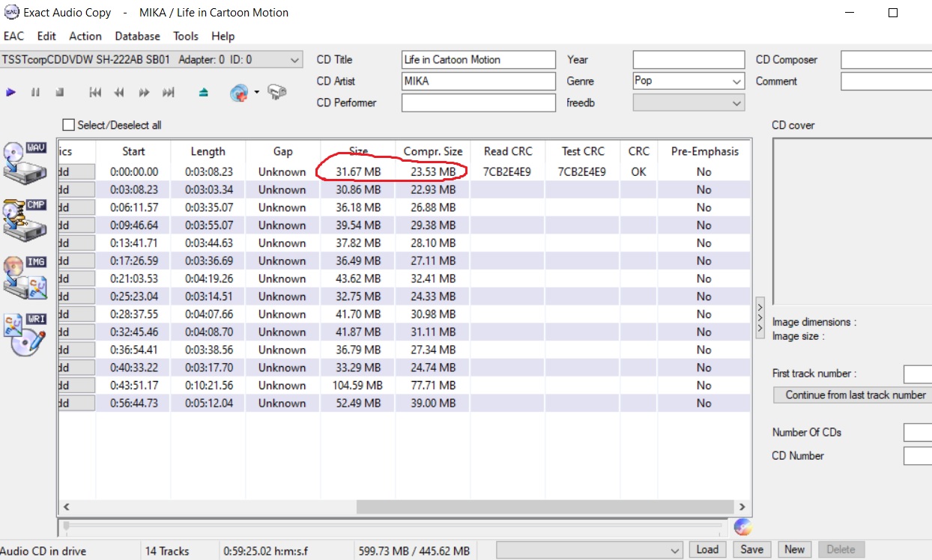Open the profile dropdown near Load
This screenshot has height=560, width=932.
[675, 550]
